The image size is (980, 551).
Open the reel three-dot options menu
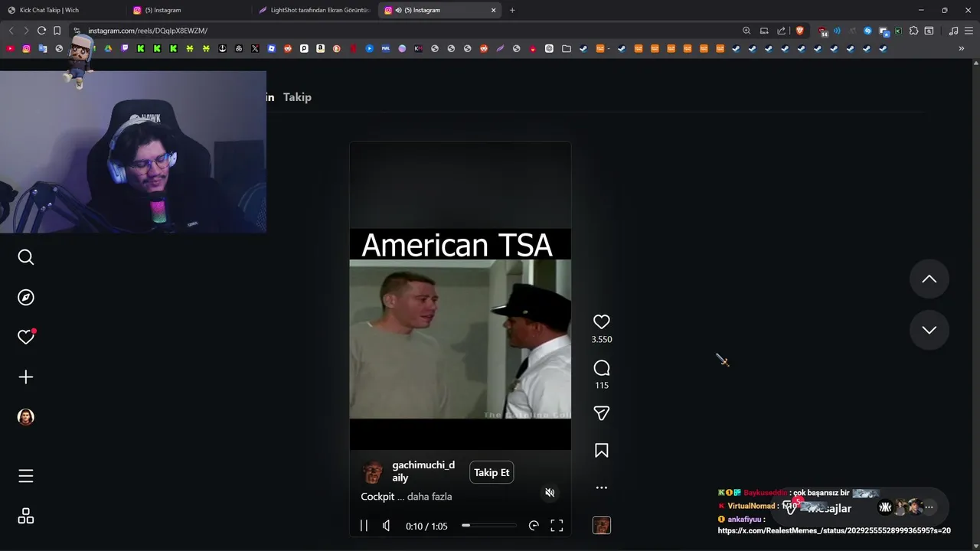coord(602,487)
